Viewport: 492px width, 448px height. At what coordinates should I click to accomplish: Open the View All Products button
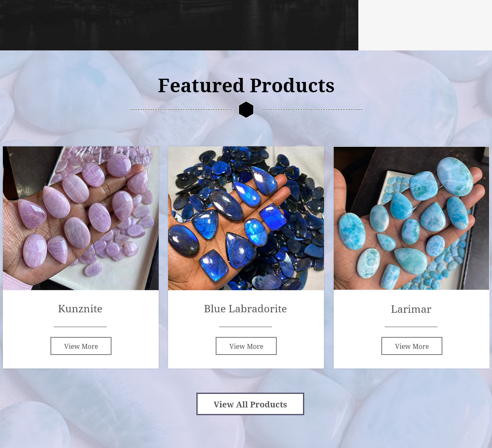tap(250, 404)
